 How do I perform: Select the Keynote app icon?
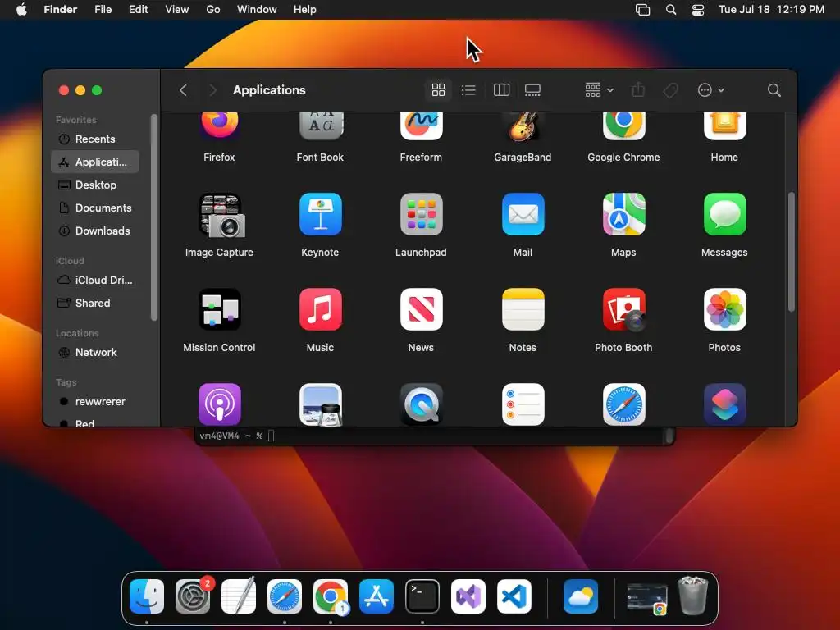(x=321, y=214)
